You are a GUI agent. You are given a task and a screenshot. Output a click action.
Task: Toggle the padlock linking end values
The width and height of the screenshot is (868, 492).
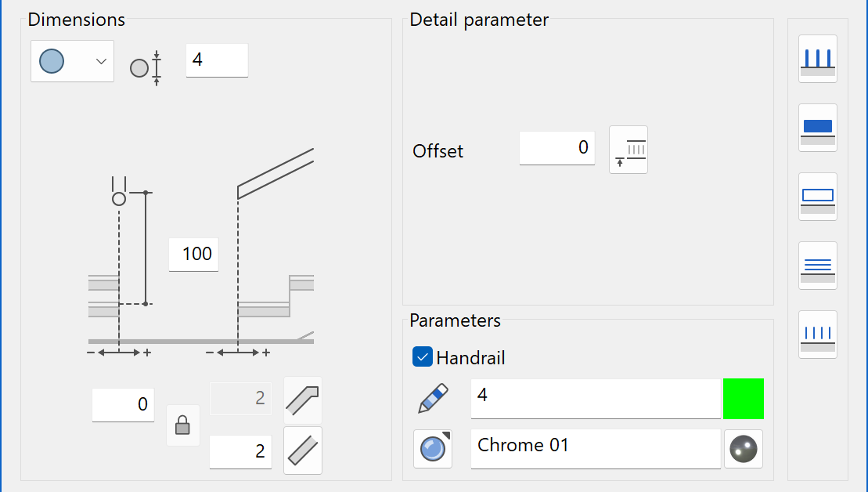[182, 425]
